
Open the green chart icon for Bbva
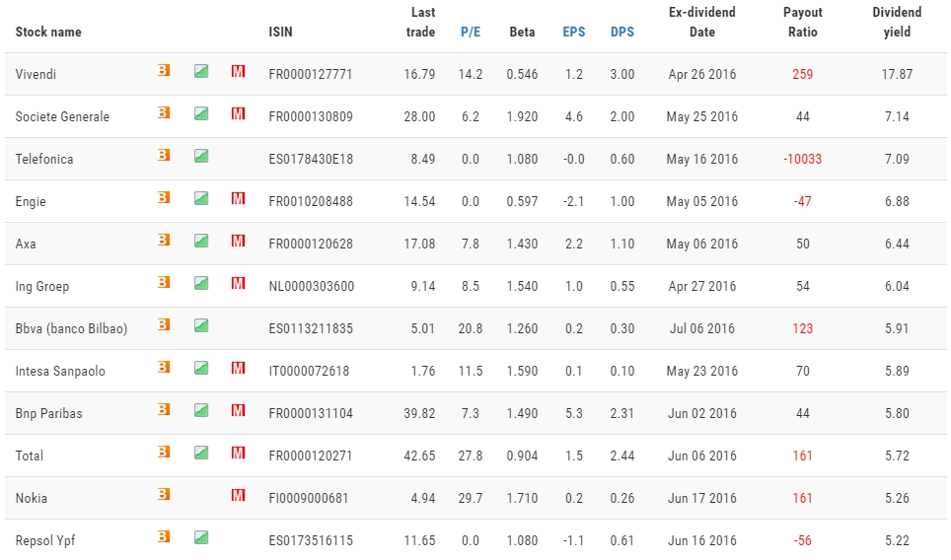pyautogui.click(x=201, y=325)
